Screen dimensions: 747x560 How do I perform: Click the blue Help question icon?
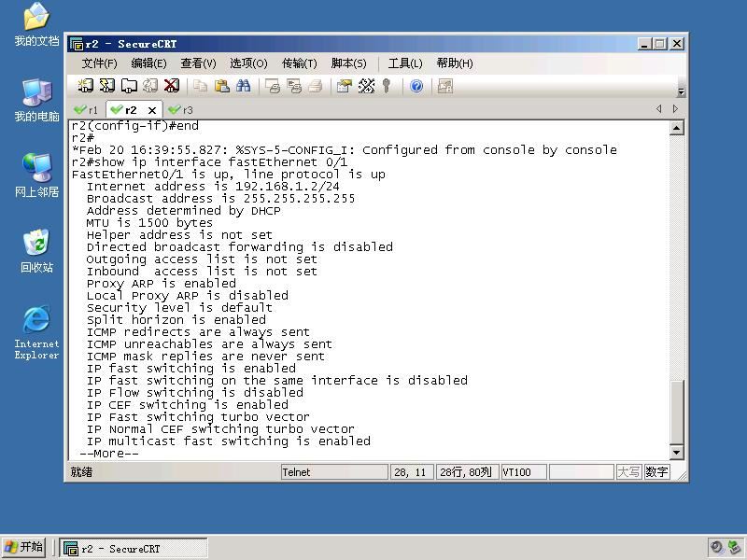[x=416, y=86]
